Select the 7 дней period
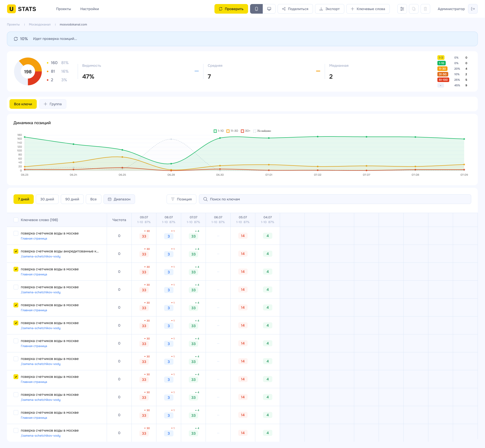The image size is (485, 448). tap(23, 199)
